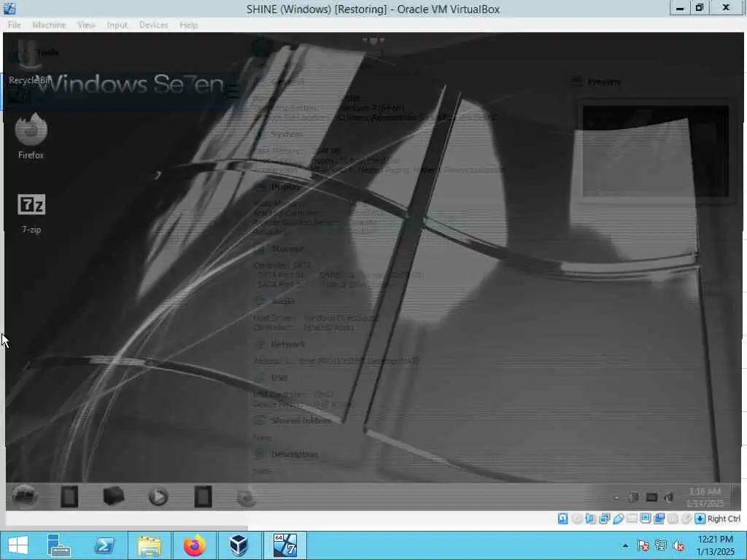Image resolution: width=747 pixels, height=560 pixels.
Task: Open the Machine menu
Action: tap(49, 25)
